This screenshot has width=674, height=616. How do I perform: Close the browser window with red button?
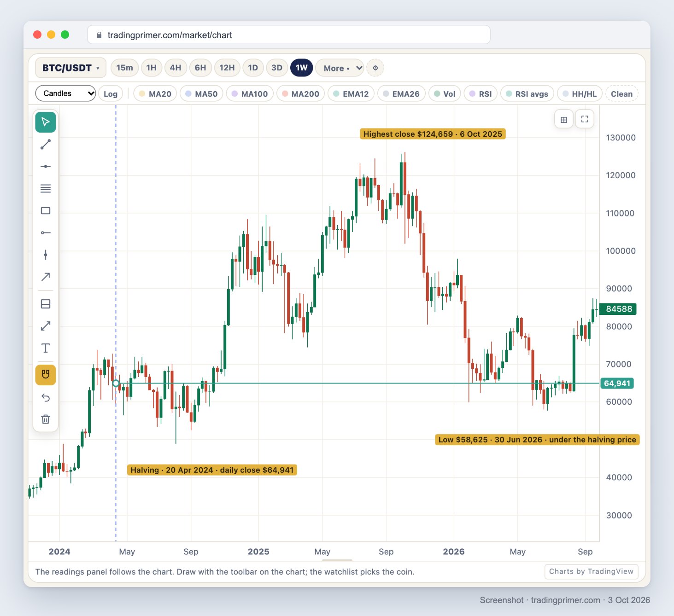pyautogui.click(x=38, y=35)
